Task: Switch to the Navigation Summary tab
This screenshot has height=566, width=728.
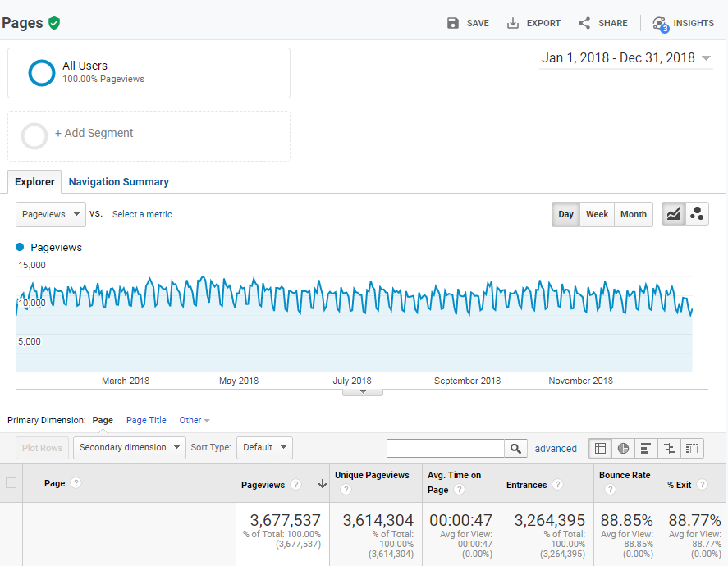Action: tap(119, 182)
